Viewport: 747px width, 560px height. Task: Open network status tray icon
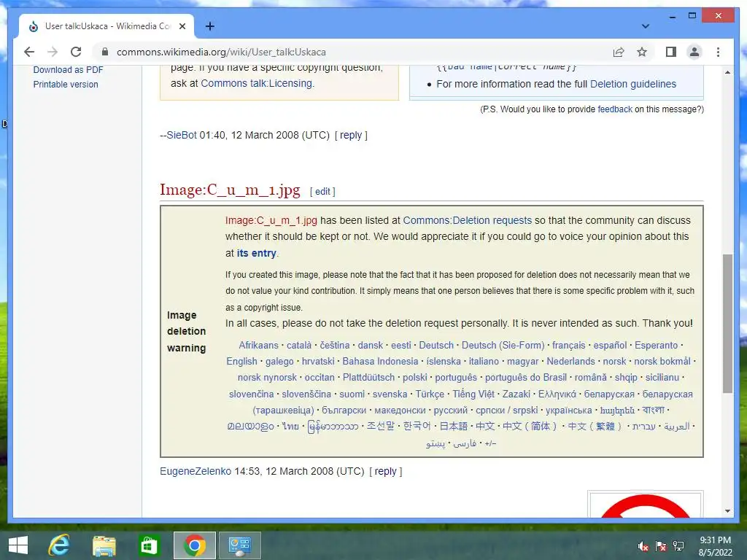click(x=678, y=545)
